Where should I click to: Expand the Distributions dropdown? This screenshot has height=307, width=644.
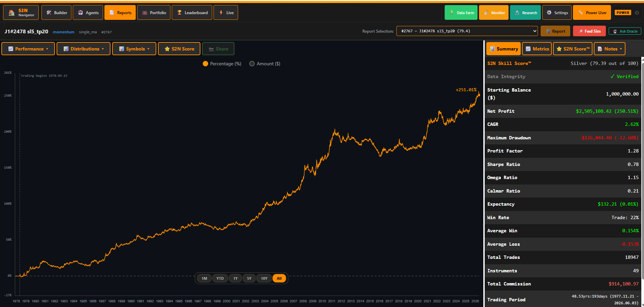pos(84,49)
